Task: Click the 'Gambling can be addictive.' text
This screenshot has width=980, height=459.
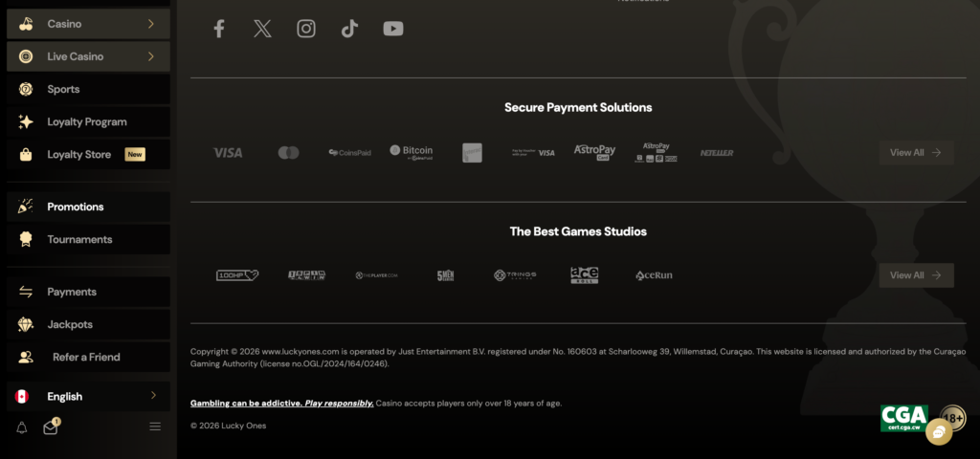Action: pos(246,404)
